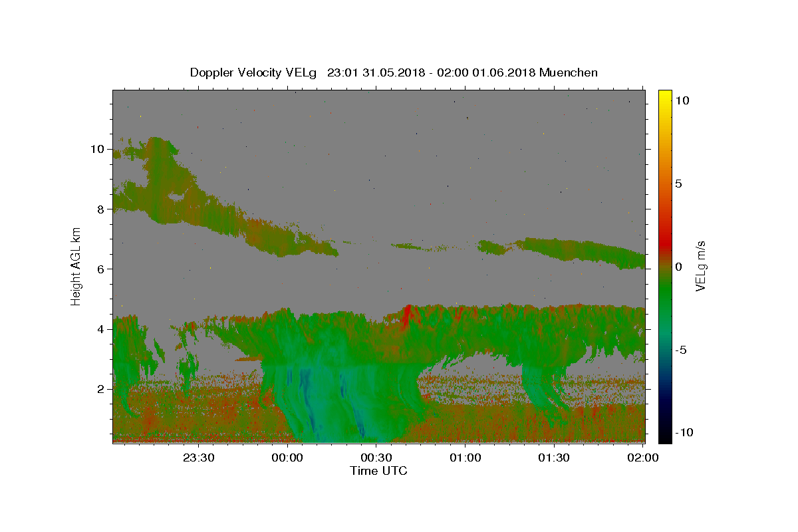Click the colorbar '0' value label
798x532 pixels.
point(678,267)
